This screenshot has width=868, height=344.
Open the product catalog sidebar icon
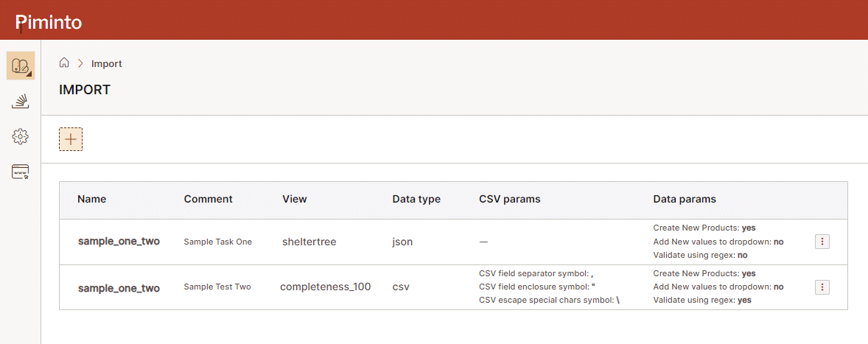coord(21,66)
